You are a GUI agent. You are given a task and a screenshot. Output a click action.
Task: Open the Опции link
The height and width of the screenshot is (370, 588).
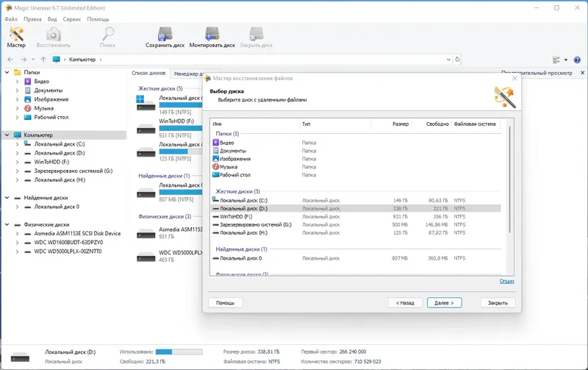click(x=506, y=281)
